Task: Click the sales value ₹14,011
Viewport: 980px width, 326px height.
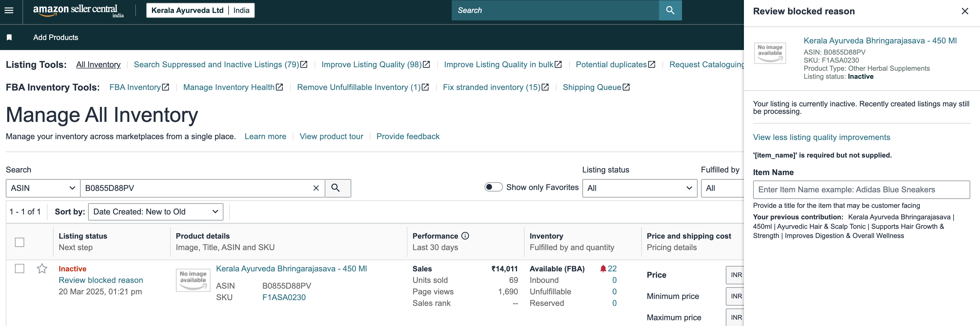Action: pos(504,269)
